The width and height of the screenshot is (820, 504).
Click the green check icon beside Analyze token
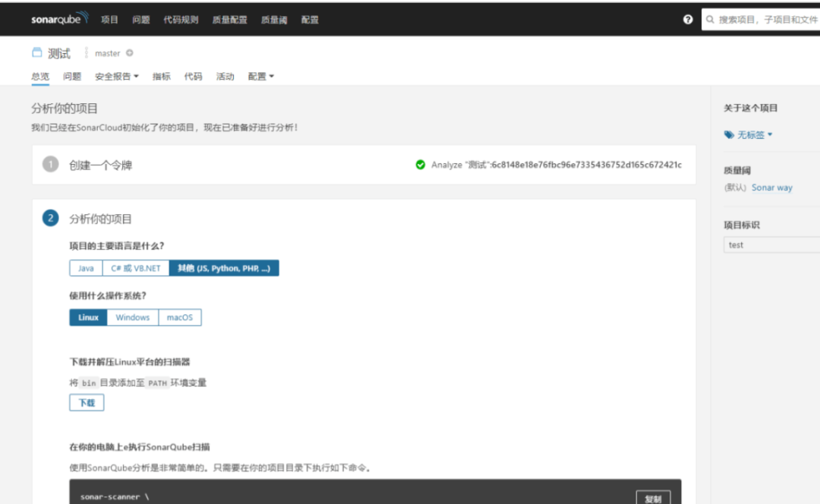pyautogui.click(x=421, y=165)
